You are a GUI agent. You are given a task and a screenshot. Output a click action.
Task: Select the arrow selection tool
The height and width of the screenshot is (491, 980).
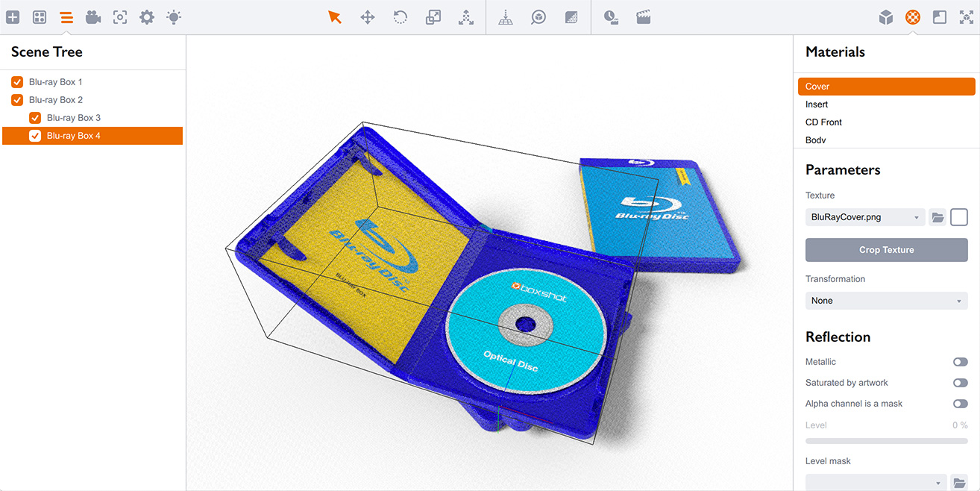pyautogui.click(x=335, y=17)
